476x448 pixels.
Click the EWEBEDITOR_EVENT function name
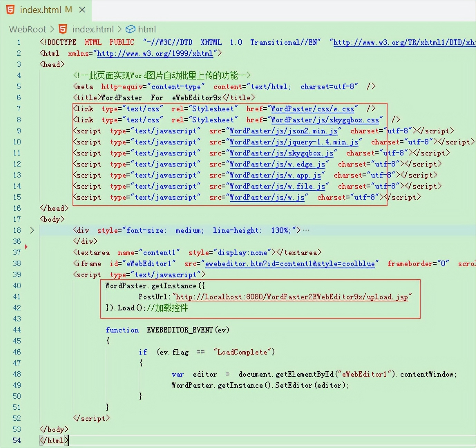point(180,330)
